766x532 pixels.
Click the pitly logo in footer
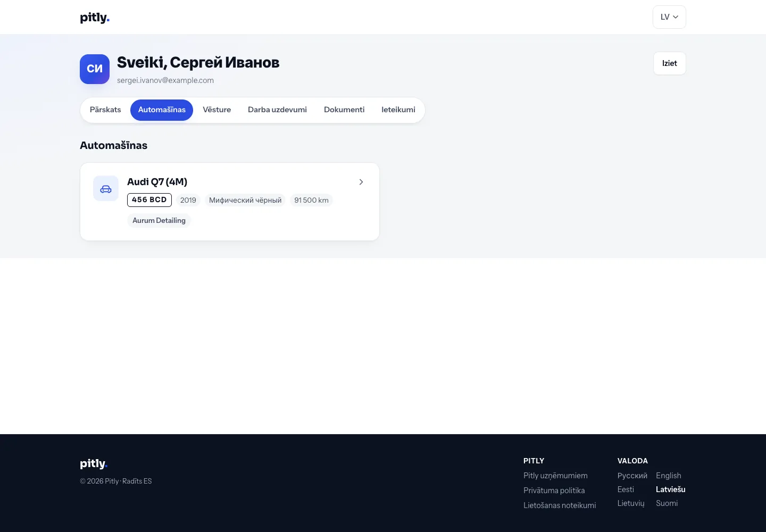click(94, 463)
